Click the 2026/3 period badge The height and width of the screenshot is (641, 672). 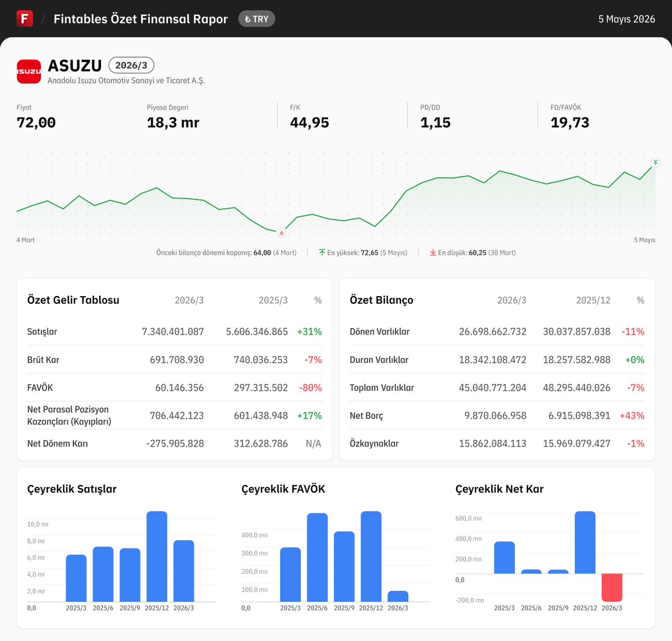pyautogui.click(x=131, y=65)
